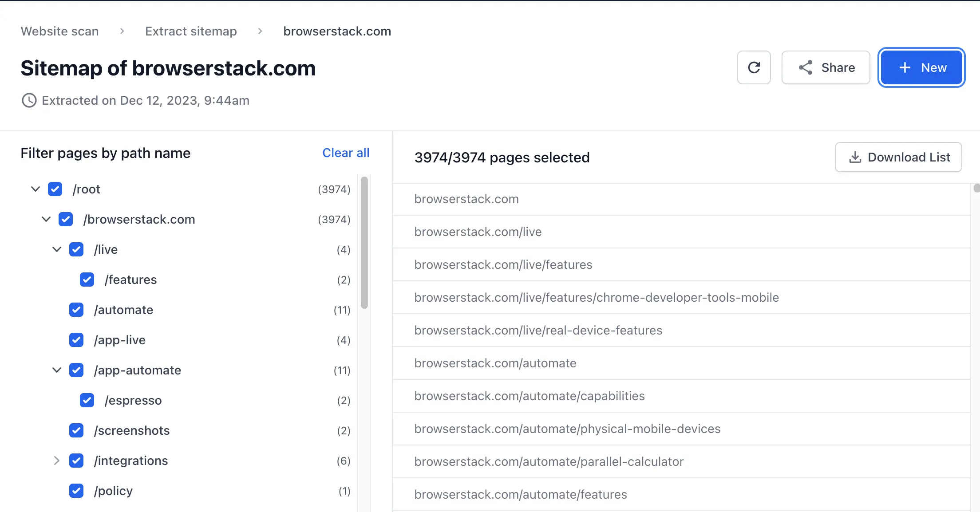Collapse the /live tree branch
The image size is (980, 512).
tap(56, 249)
